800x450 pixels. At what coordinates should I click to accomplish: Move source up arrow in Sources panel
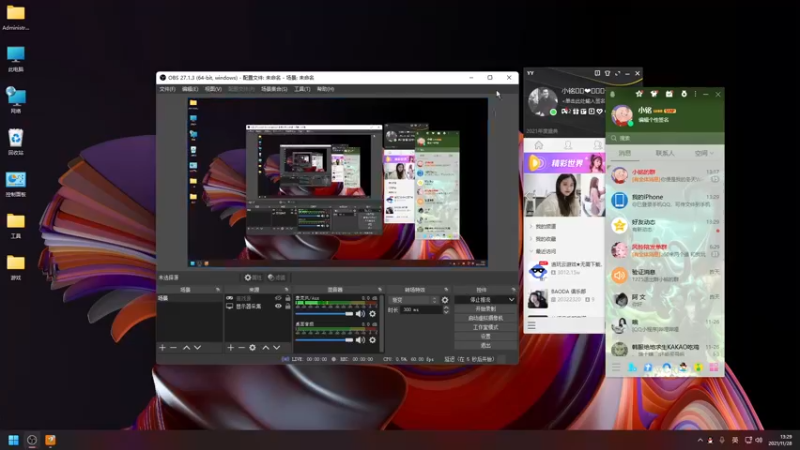pyautogui.click(x=265, y=347)
